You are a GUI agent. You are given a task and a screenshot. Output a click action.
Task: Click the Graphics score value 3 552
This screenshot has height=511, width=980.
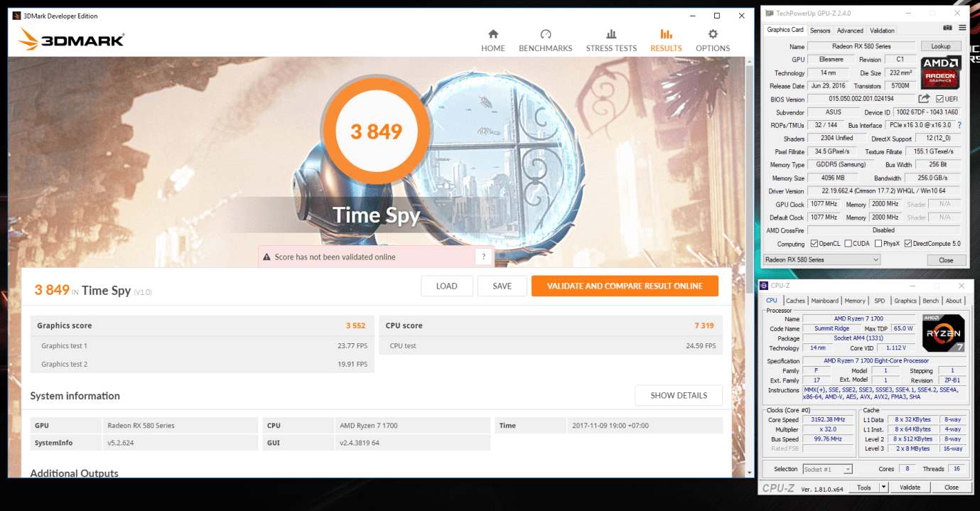click(355, 326)
